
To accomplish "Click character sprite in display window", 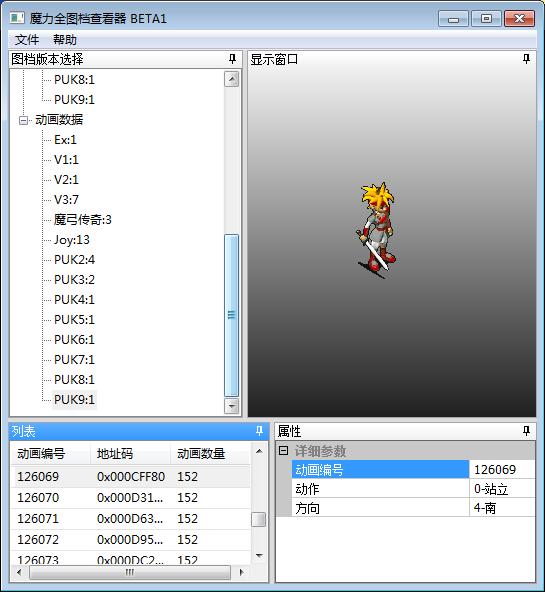I will pyautogui.click(x=377, y=230).
